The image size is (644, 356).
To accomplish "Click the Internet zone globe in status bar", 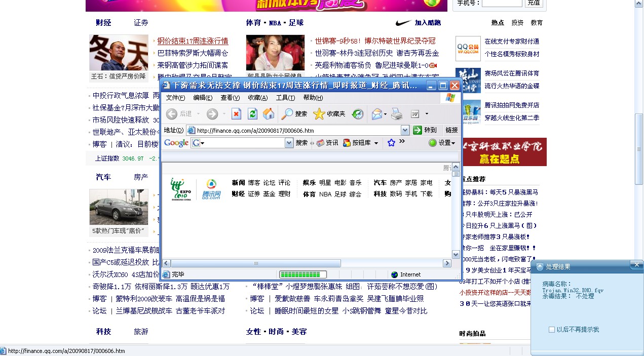I will pos(395,274).
